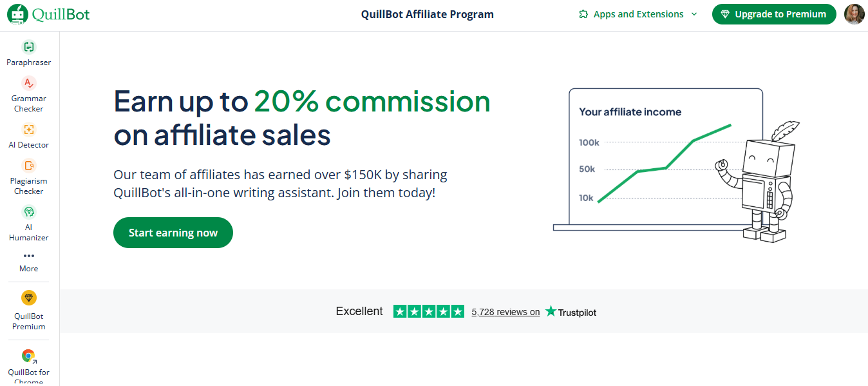868x386 pixels.
Task: Click the puzzle-piece extensions icon
Action: click(583, 14)
